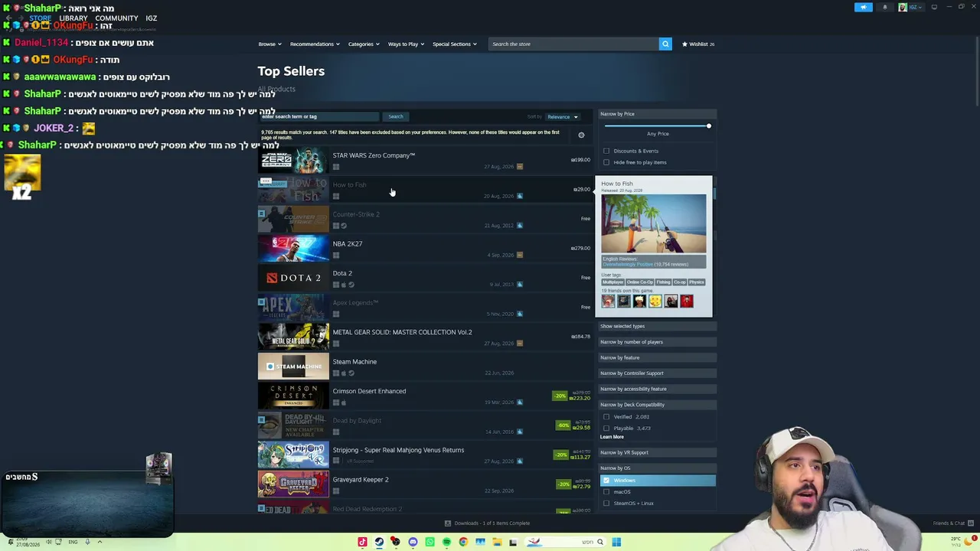Open File Explorer from the taskbar

[x=497, y=542]
